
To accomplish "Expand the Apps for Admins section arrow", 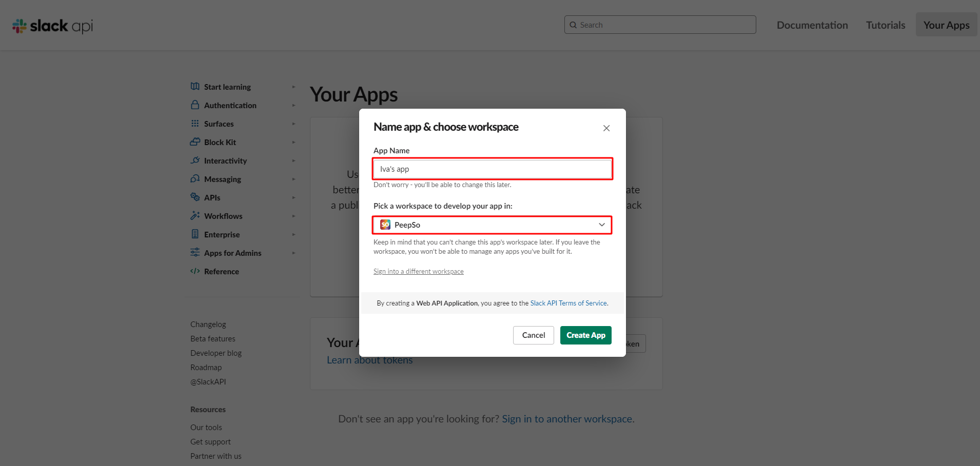I will [x=293, y=253].
